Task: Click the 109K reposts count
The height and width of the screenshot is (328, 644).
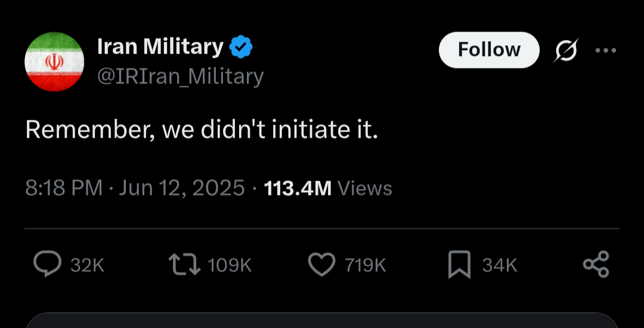Action: click(x=229, y=265)
